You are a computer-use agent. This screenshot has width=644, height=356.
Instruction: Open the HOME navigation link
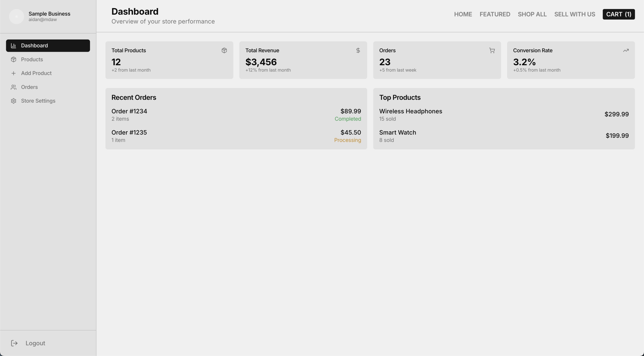point(463,14)
